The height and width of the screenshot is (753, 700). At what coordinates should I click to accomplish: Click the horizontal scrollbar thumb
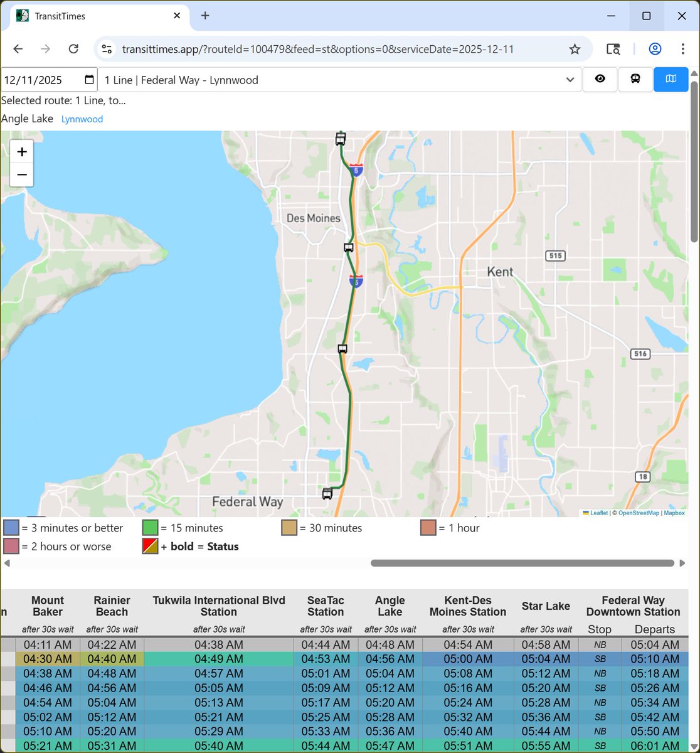[x=522, y=563]
